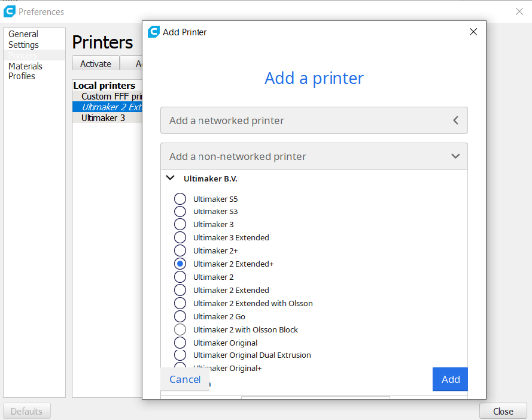Viewport: 532px width, 420px height.
Task: Click the Defaults button in Preferences
Action: (x=27, y=411)
